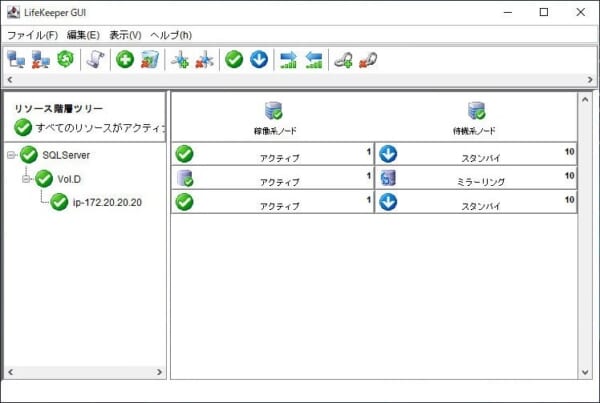Select Vol.D in the resource tree

pyautogui.click(x=69, y=179)
